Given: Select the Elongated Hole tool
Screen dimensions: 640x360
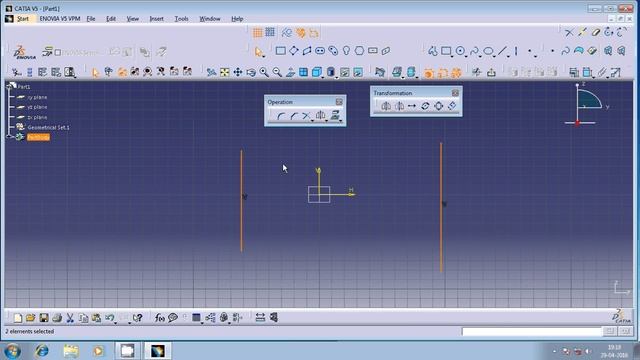Looking at the screenshot, I should (320, 51).
